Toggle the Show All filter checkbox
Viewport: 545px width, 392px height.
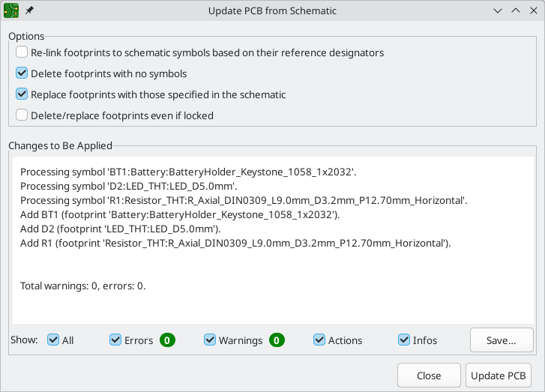point(53,340)
